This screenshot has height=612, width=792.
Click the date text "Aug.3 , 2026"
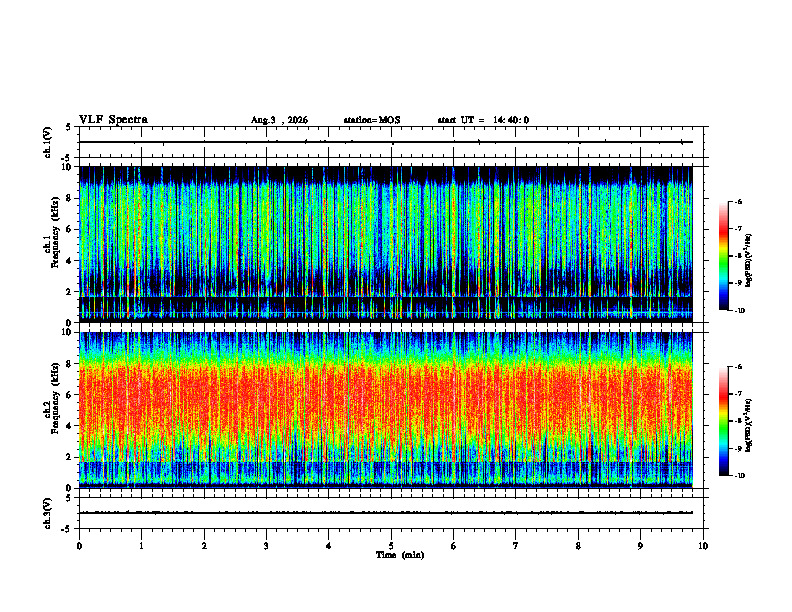point(279,120)
